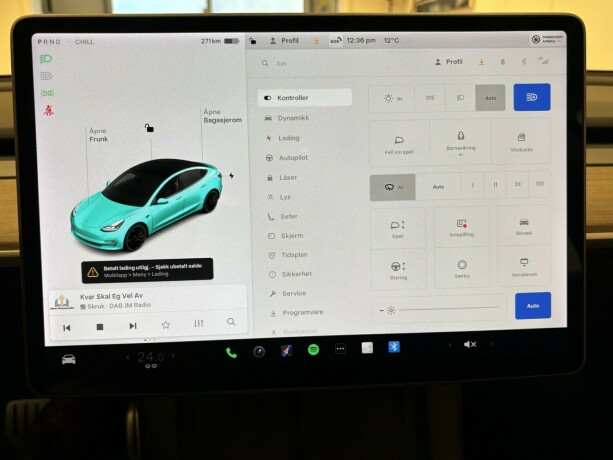Click software download icon in settings header
Image resolution: width=613 pixels, height=460 pixels.
[482, 62]
